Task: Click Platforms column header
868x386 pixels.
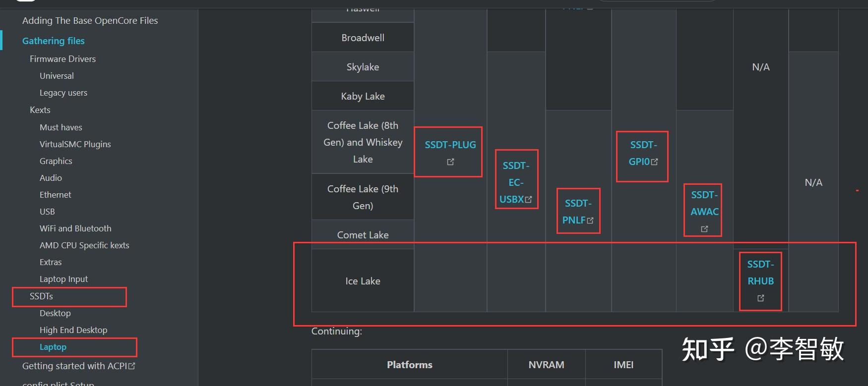Action: click(x=410, y=365)
